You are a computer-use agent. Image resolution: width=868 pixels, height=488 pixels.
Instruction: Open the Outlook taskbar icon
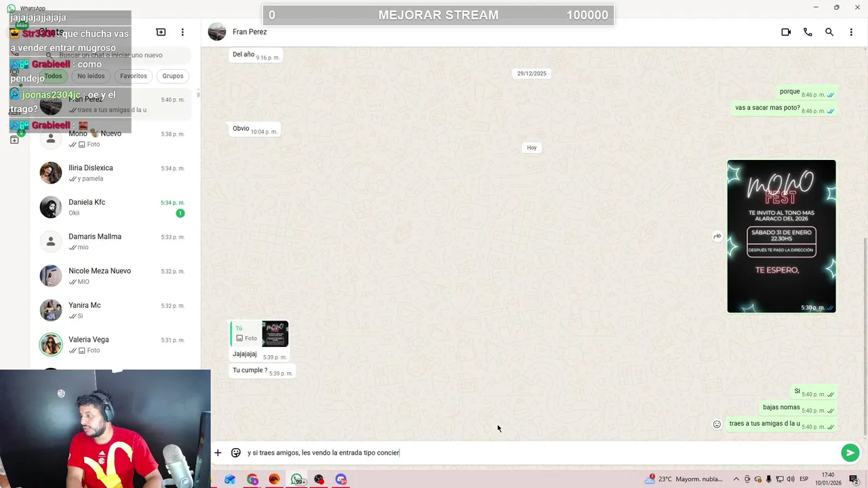coord(230,479)
